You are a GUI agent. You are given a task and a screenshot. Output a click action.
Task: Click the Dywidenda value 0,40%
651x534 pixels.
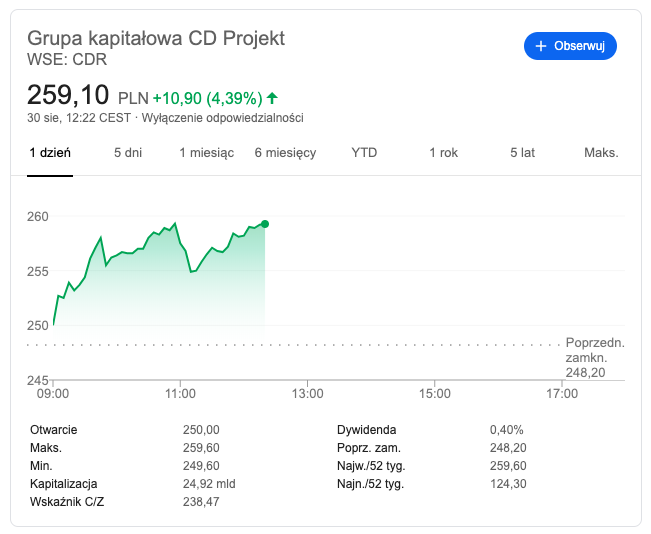click(x=507, y=430)
